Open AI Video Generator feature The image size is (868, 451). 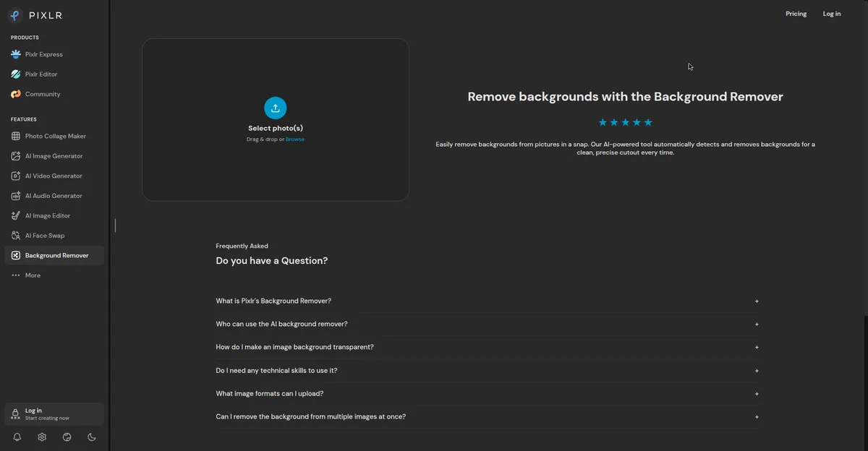point(54,176)
